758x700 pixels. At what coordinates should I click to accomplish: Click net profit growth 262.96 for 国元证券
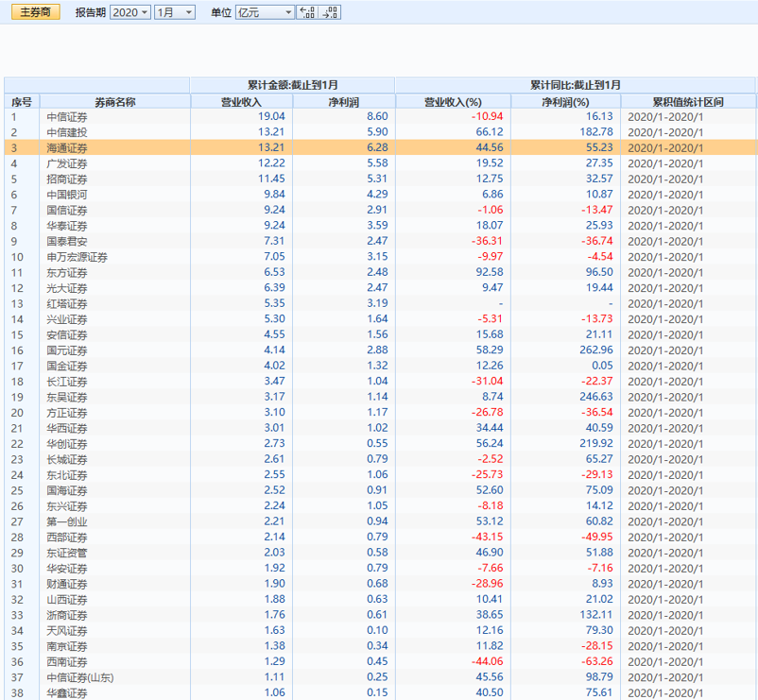(x=596, y=350)
